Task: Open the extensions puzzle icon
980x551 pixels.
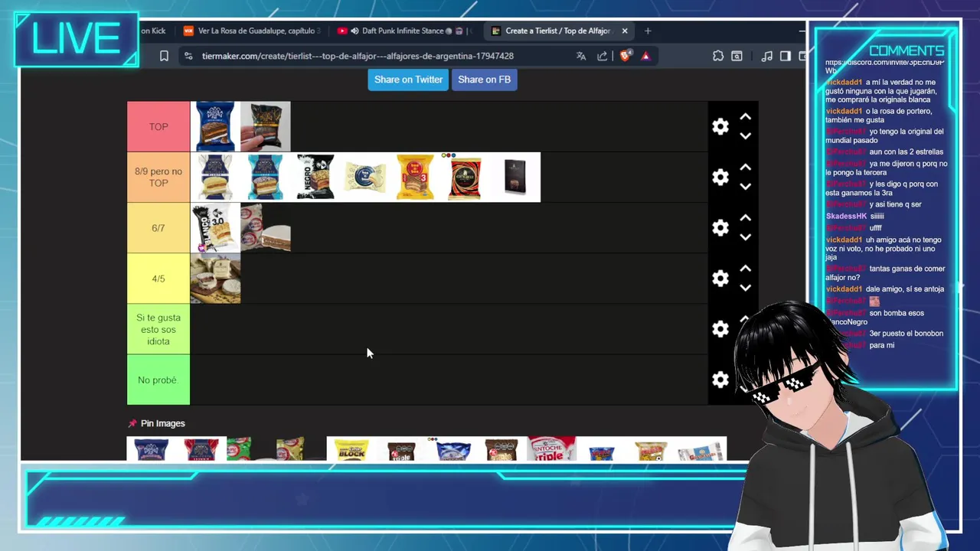Action: pyautogui.click(x=717, y=56)
